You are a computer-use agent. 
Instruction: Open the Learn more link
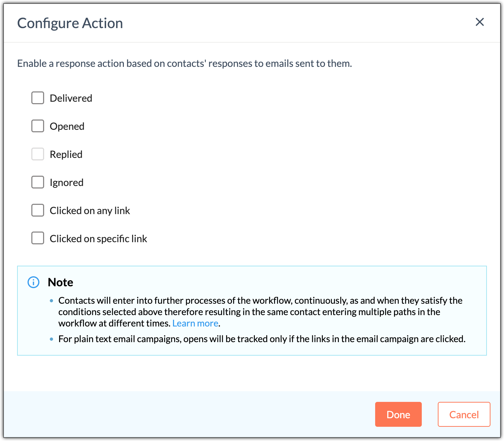(x=195, y=323)
